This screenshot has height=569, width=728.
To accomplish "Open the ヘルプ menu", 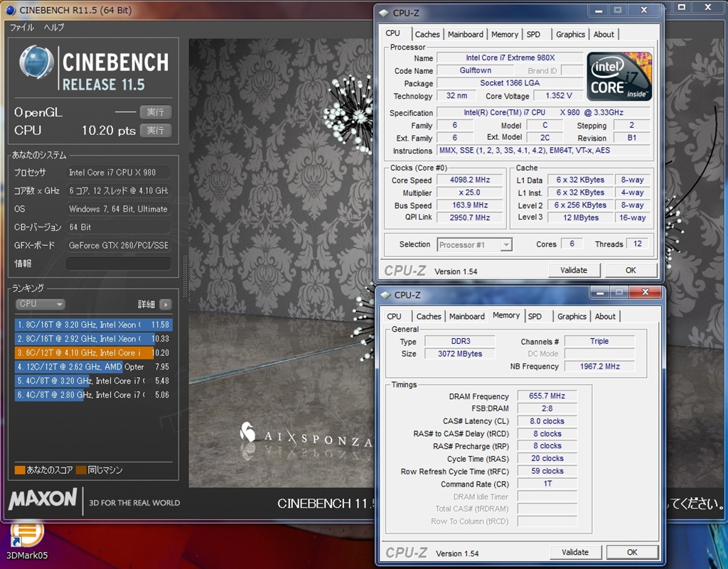I will (x=53, y=28).
